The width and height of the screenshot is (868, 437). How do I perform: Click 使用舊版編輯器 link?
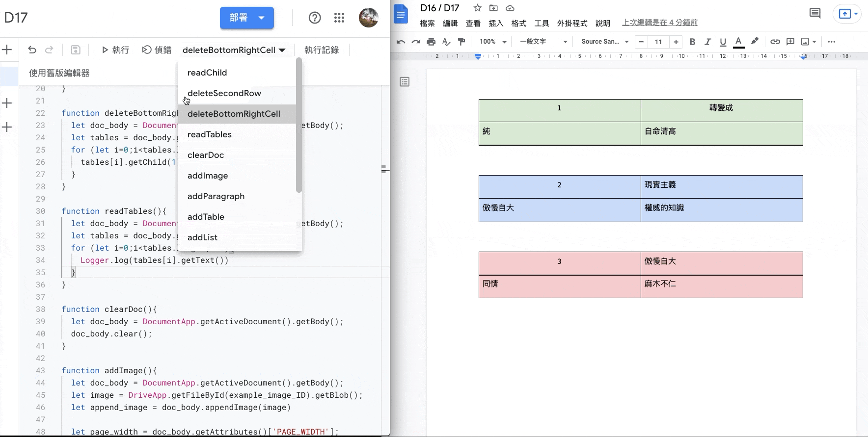coord(59,73)
